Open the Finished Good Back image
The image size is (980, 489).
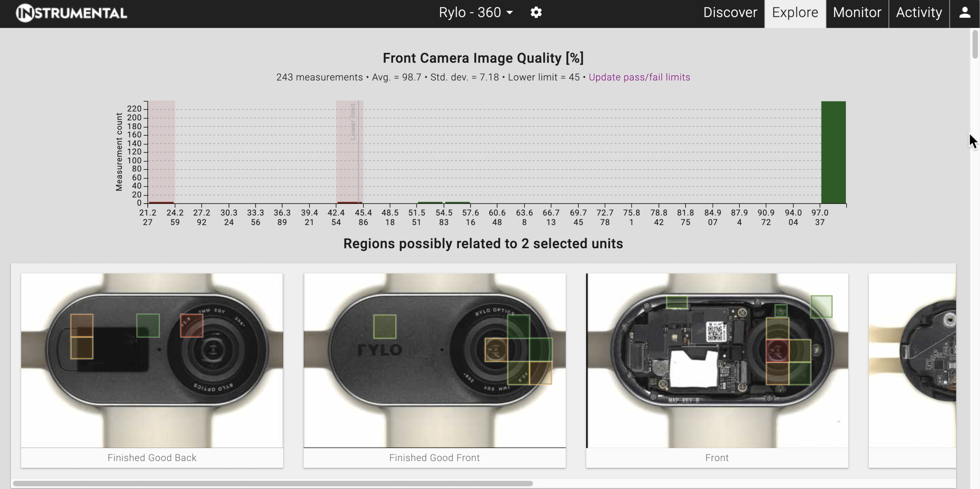(152, 360)
